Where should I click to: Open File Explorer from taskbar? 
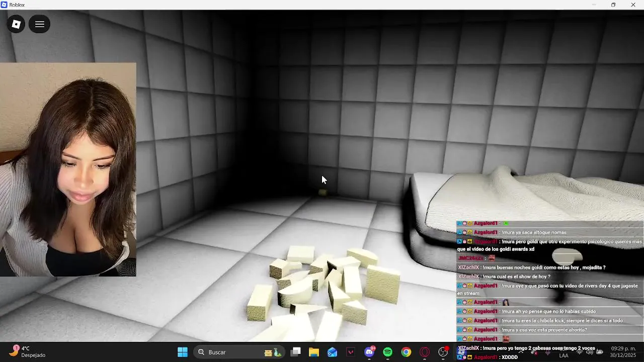[314, 352]
